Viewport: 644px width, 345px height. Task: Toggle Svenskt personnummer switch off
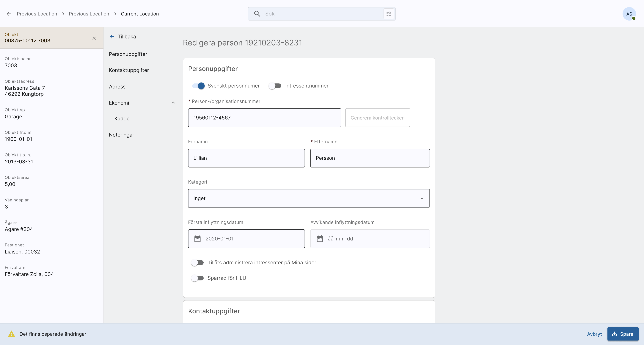199,86
